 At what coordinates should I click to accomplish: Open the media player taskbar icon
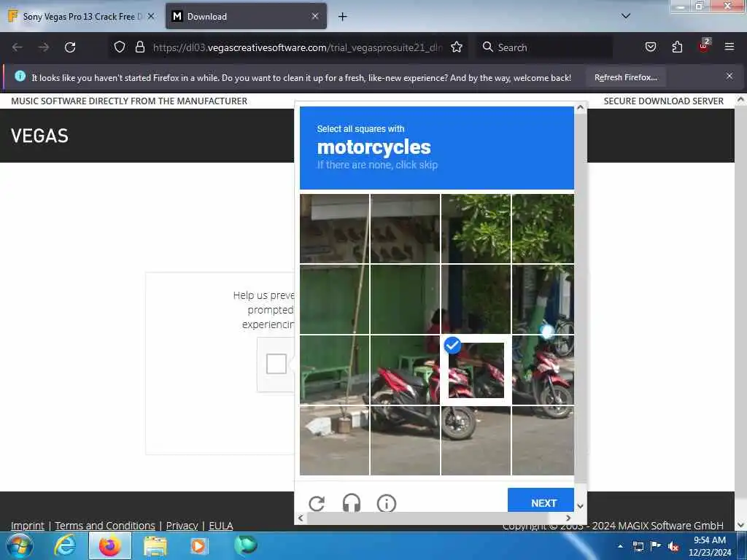tap(198, 546)
